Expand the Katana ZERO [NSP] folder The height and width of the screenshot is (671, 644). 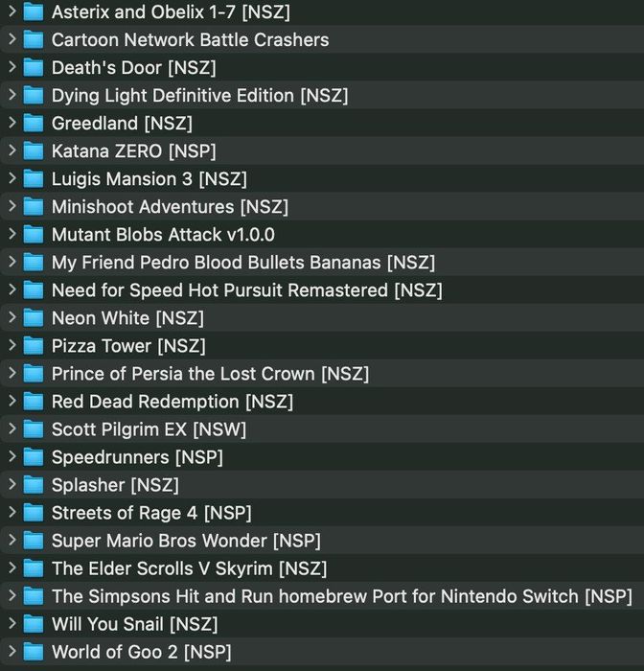(12, 150)
